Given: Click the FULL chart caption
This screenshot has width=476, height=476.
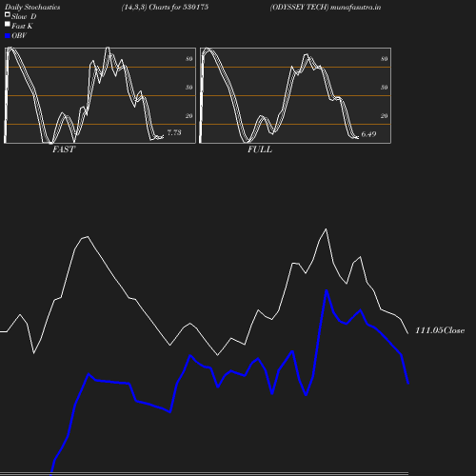Looking at the screenshot, I should click(260, 149).
